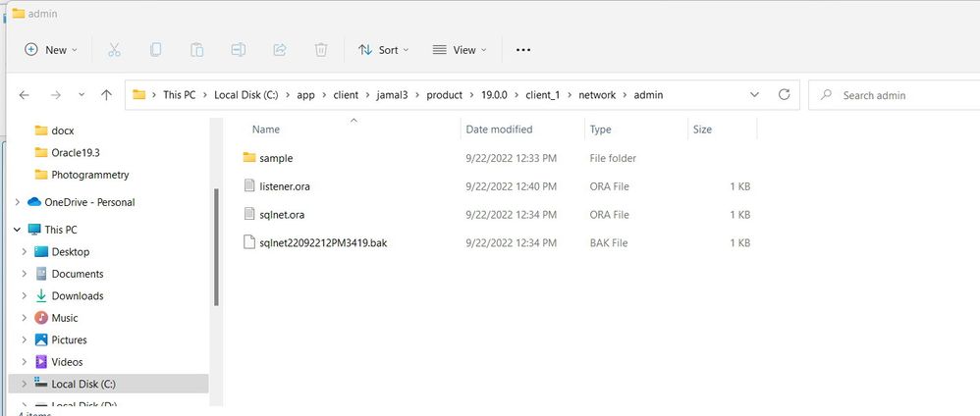The image size is (980, 416).
Task: Click the Copy icon in toolbar
Action: [x=155, y=50]
